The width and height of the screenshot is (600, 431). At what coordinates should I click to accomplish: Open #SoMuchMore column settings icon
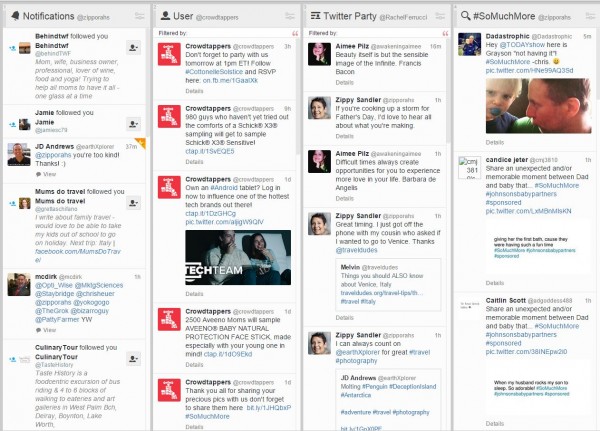(x=590, y=16)
